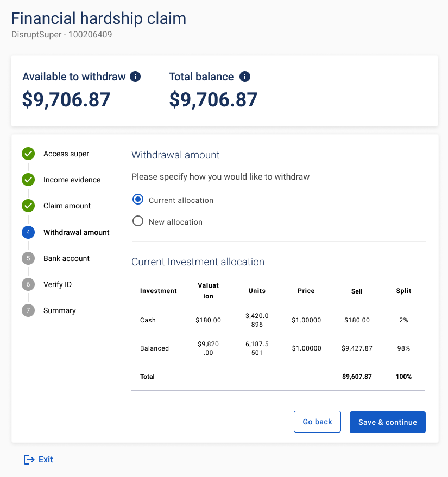Click the Exit link text
Viewport: 448px width, 477px height.
point(46,459)
